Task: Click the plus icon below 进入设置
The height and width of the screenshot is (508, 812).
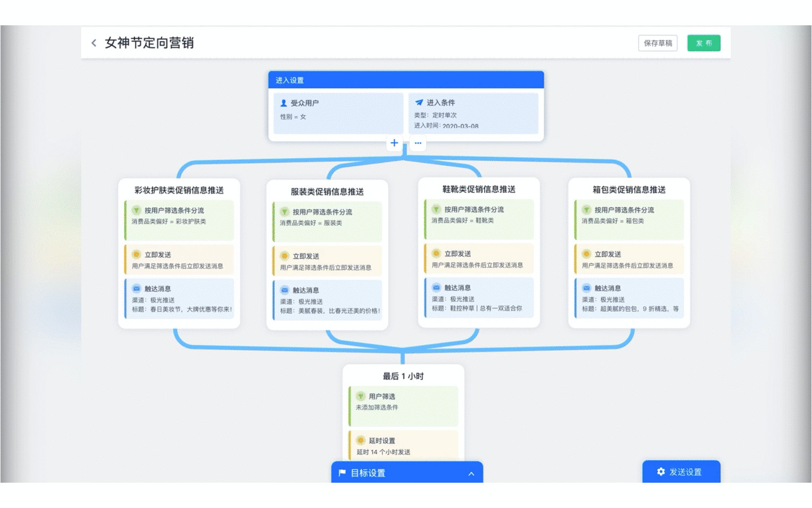Action: pyautogui.click(x=394, y=143)
